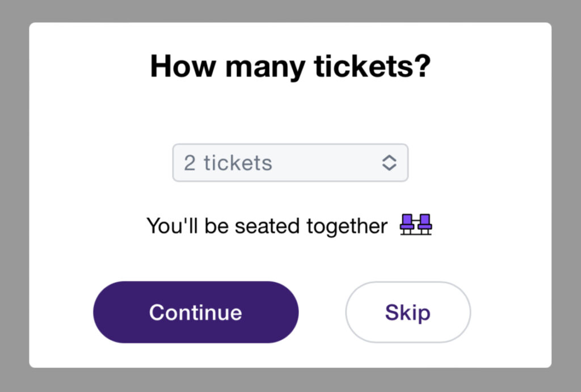Click the left purple seat
This screenshot has height=392, width=581.
(408, 224)
